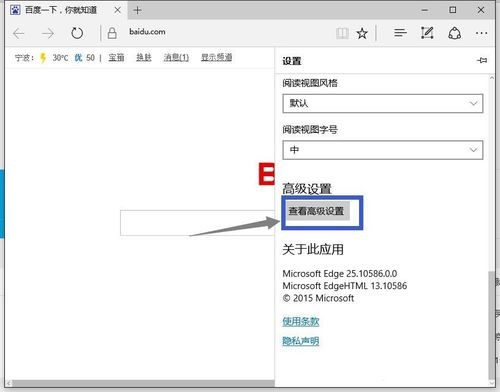Click the page horizontal scrollbar
The image size is (500, 392).
pos(143,384)
